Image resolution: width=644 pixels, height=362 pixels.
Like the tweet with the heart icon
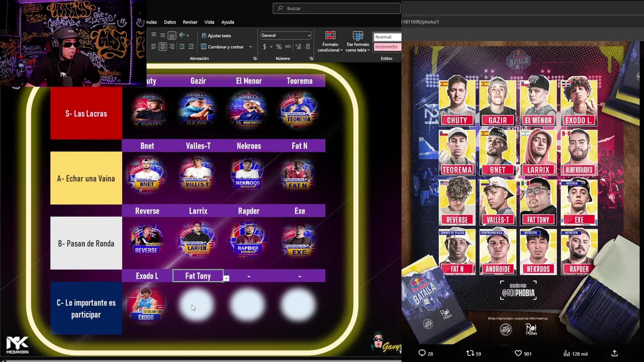518,353
